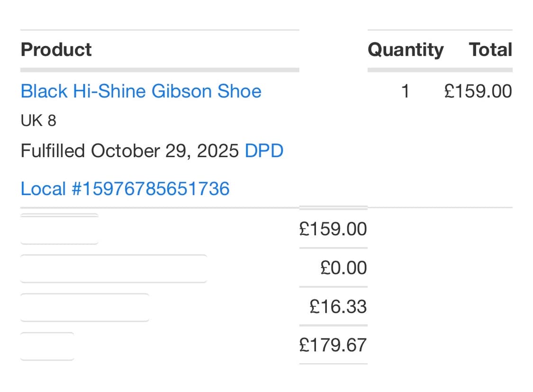
Task: Click the blank label box beside lower £159.00
Action: tap(59, 230)
